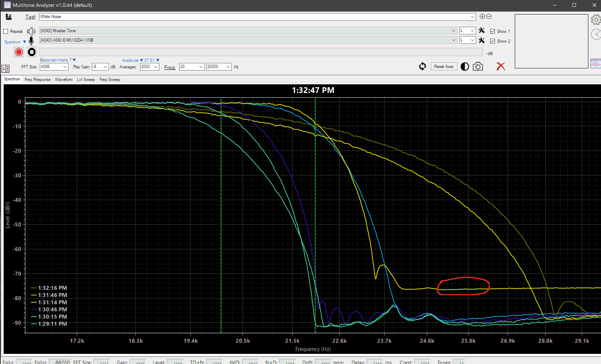Switch to the Spectrum tab
Viewport: 601px width, 364px height.
12,79
